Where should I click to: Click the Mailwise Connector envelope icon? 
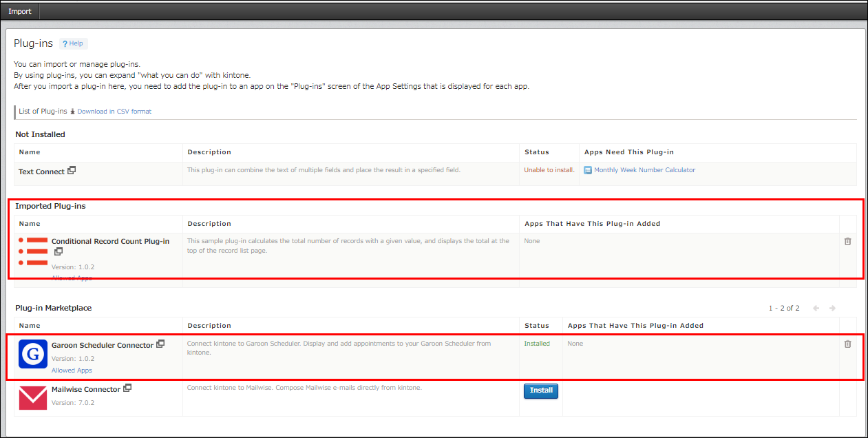(32, 398)
